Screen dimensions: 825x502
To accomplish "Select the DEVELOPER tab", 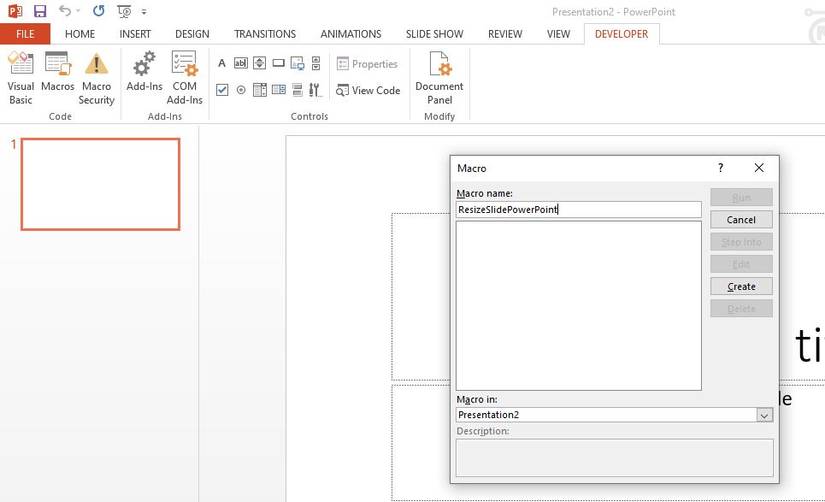I will click(621, 34).
